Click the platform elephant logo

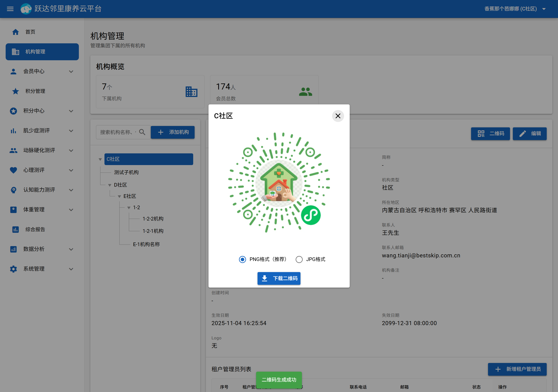pyautogui.click(x=26, y=9)
